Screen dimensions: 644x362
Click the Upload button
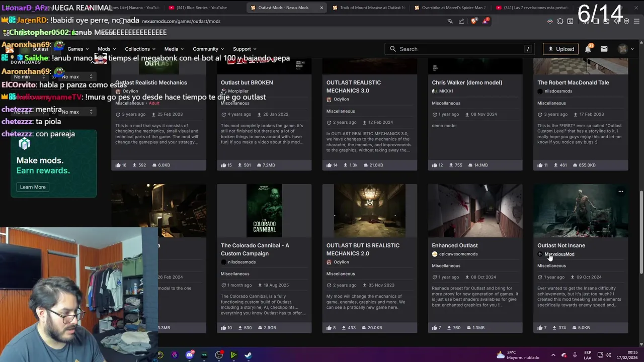pos(560,49)
